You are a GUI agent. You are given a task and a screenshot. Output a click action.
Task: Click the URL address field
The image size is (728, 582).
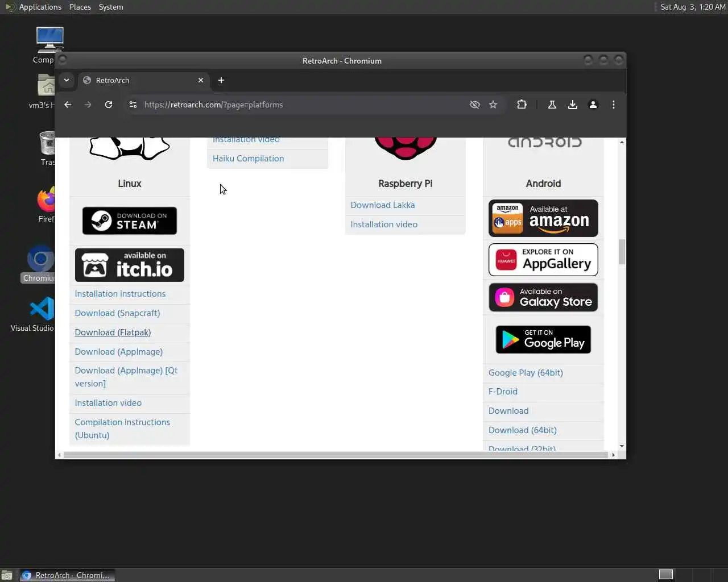(301, 105)
